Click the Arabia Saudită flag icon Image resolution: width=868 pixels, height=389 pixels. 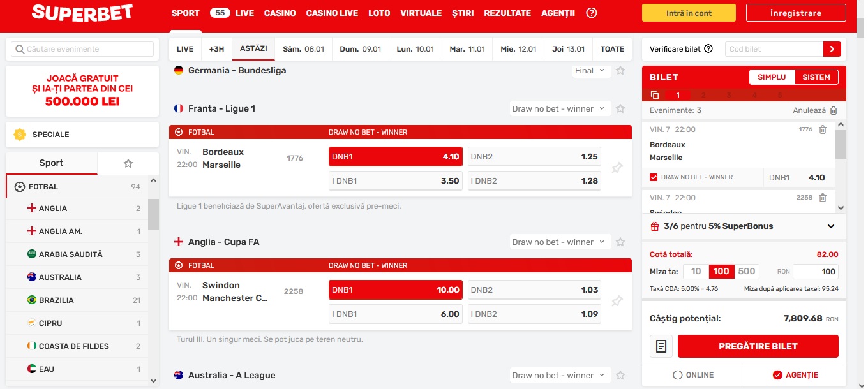pos(32,254)
